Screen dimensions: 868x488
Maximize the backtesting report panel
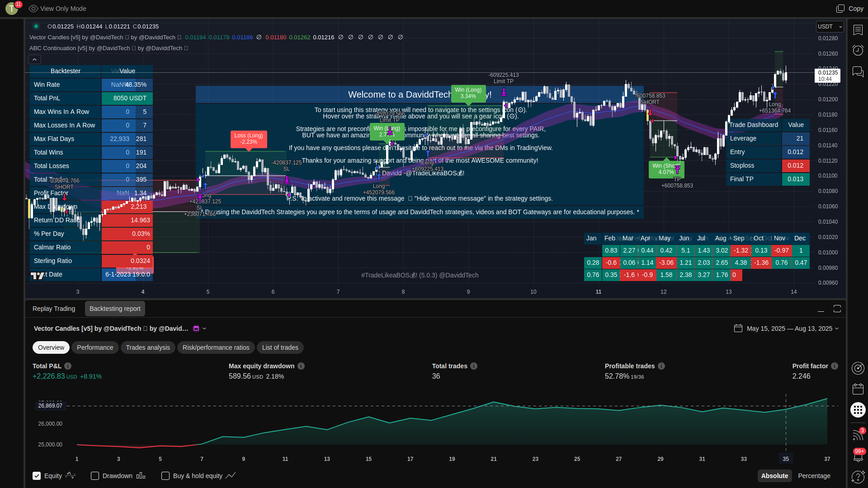click(837, 309)
